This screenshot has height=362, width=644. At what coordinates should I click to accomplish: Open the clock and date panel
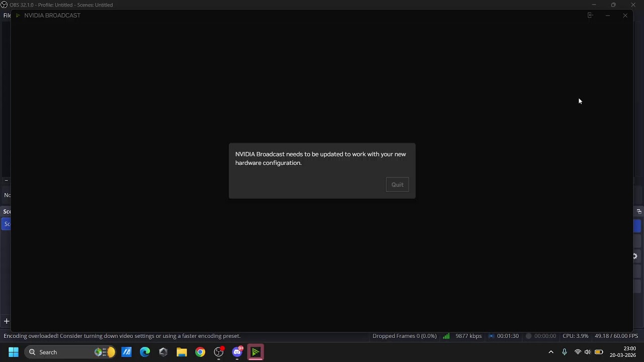pyautogui.click(x=623, y=352)
